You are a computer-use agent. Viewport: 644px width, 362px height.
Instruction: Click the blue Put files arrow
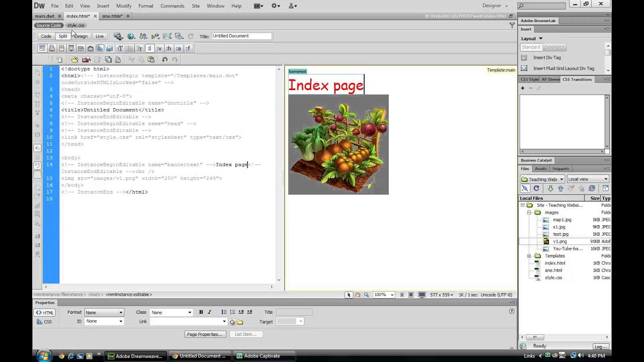pyautogui.click(x=560, y=189)
